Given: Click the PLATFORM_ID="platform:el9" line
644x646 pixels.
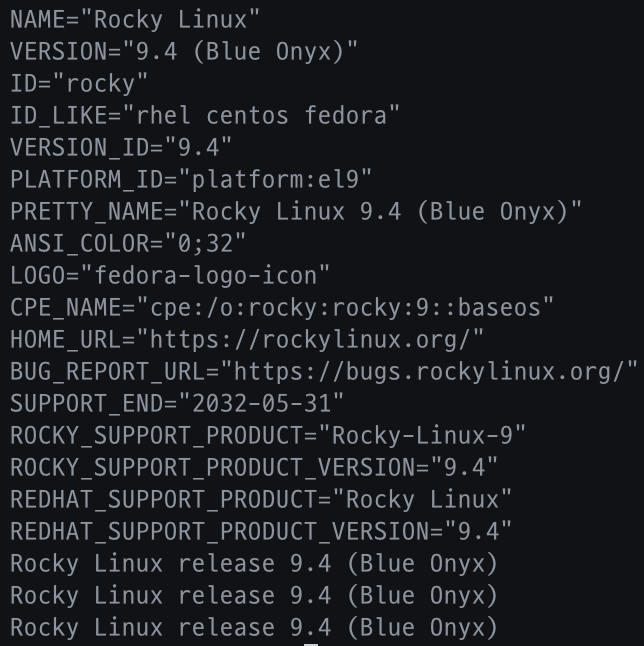Looking at the screenshot, I should pos(191,179).
